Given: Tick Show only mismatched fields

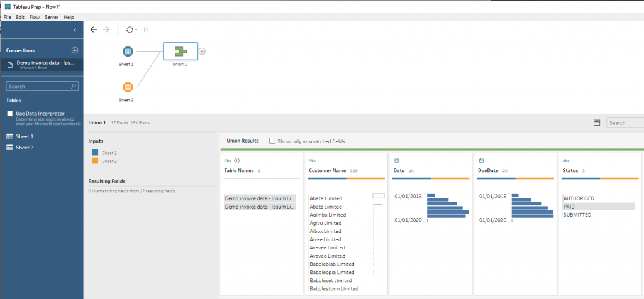Looking at the screenshot, I should (272, 141).
